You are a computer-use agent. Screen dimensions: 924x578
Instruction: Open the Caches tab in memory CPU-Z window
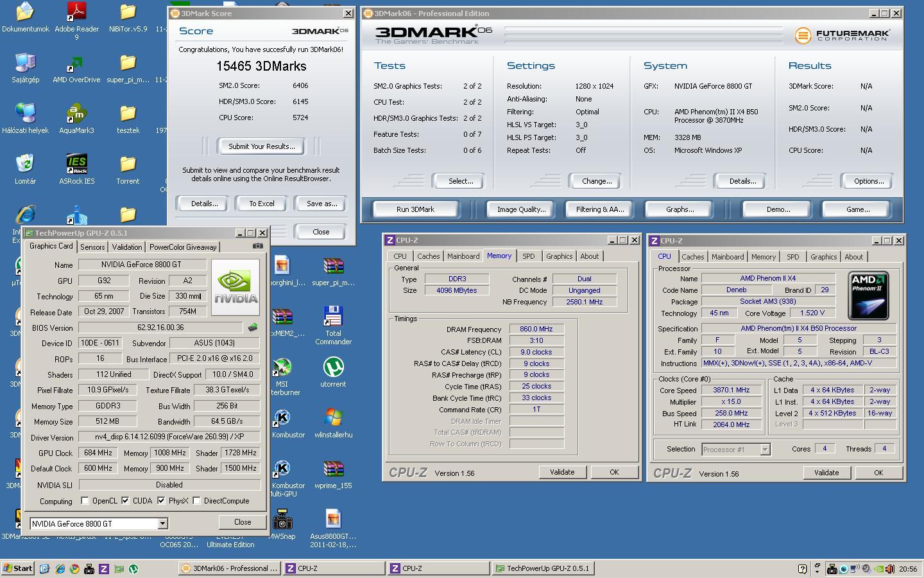(x=428, y=256)
